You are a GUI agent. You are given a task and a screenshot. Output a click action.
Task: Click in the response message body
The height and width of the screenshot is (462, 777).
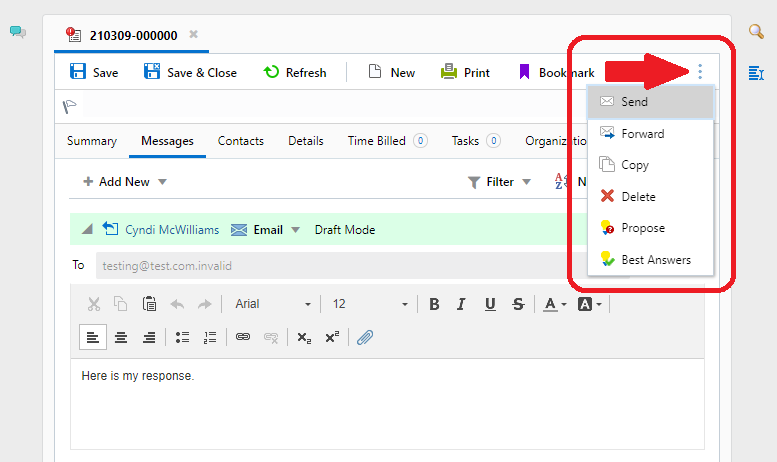387,404
